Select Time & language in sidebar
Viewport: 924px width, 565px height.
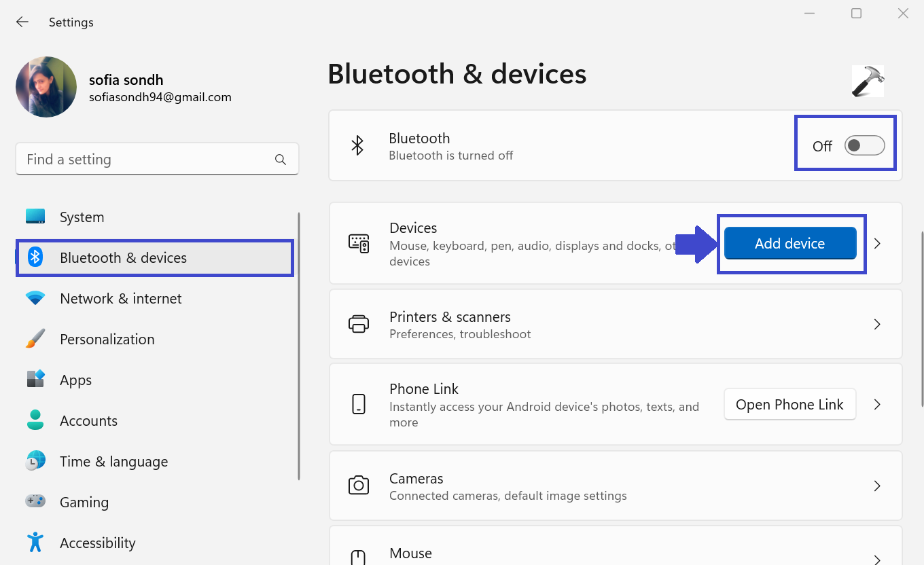pyautogui.click(x=113, y=462)
